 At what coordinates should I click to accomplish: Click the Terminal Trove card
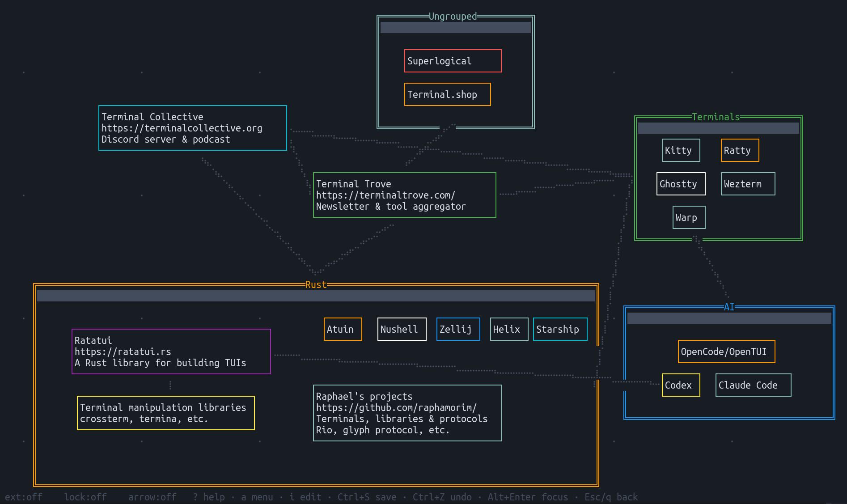point(404,195)
